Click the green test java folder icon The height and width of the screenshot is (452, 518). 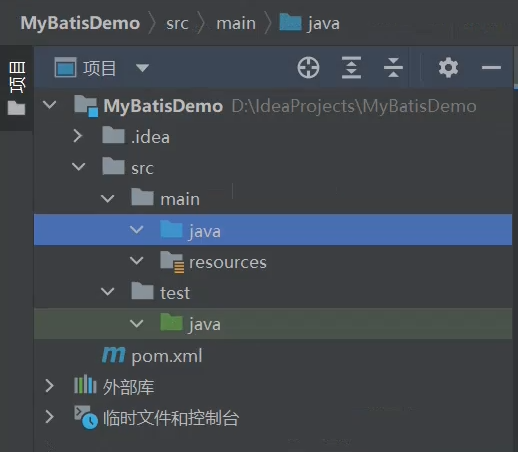pos(171,322)
